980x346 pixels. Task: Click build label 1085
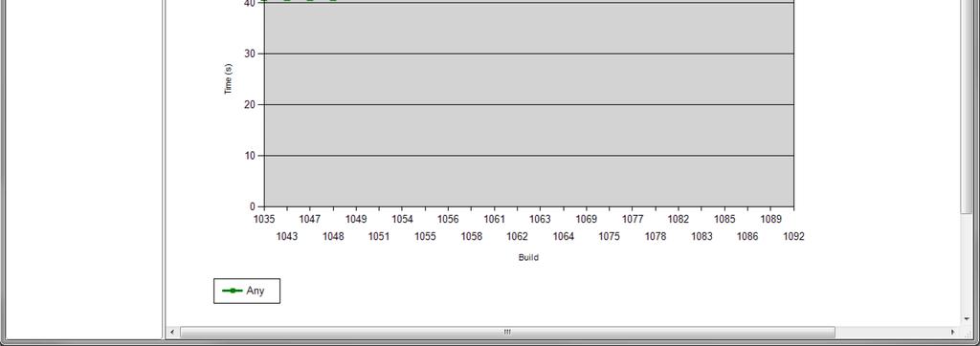tap(724, 219)
